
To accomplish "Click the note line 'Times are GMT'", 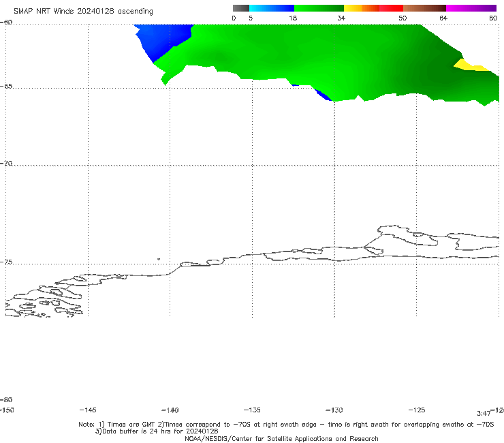I will (132, 425).
